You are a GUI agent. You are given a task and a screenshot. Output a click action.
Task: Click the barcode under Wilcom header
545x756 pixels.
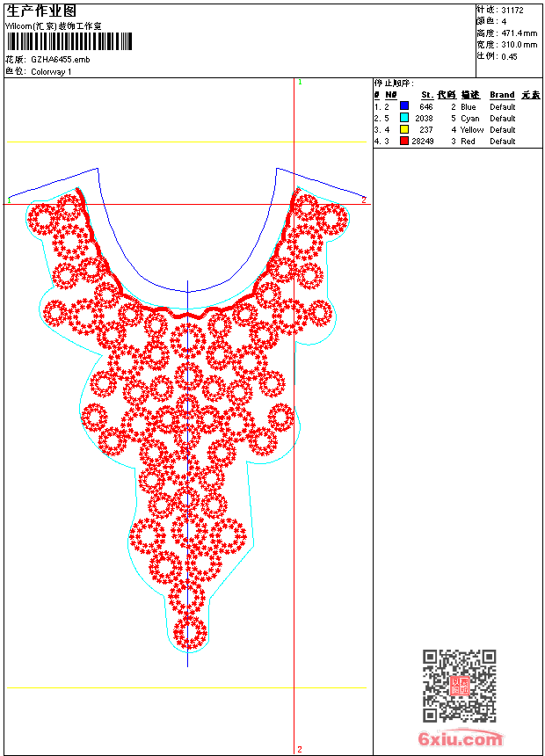(x=69, y=41)
